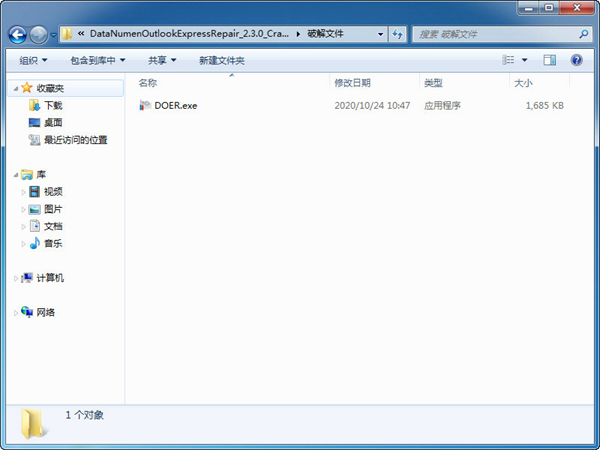This screenshot has width=600, height=450.
Task: Click 新建文件夹 button
Action: coord(222,60)
